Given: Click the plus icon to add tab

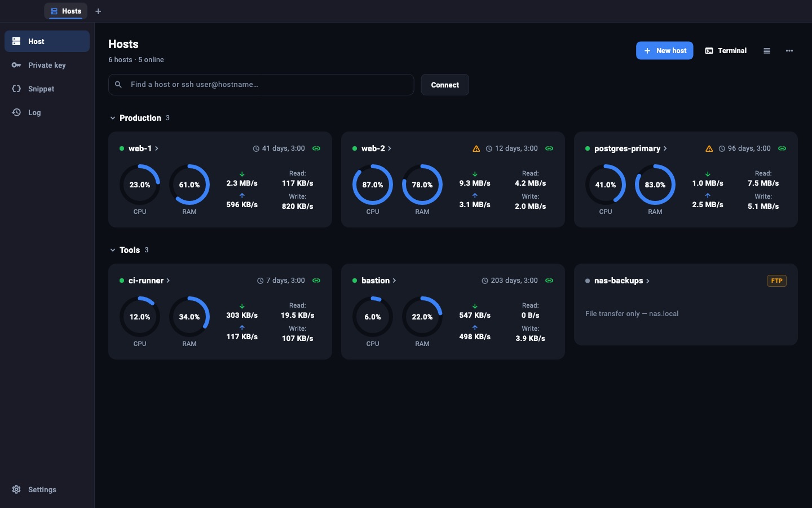Looking at the screenshot, I should (x=98, y=11).
